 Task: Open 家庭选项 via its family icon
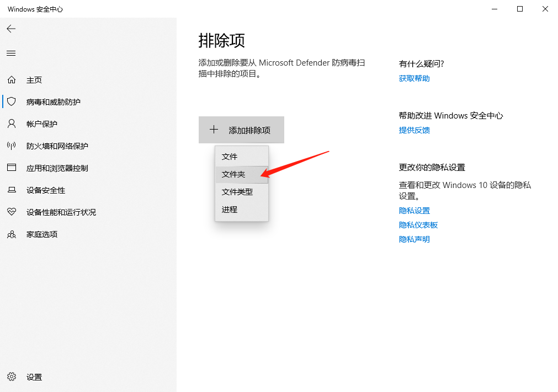point(12,234)
